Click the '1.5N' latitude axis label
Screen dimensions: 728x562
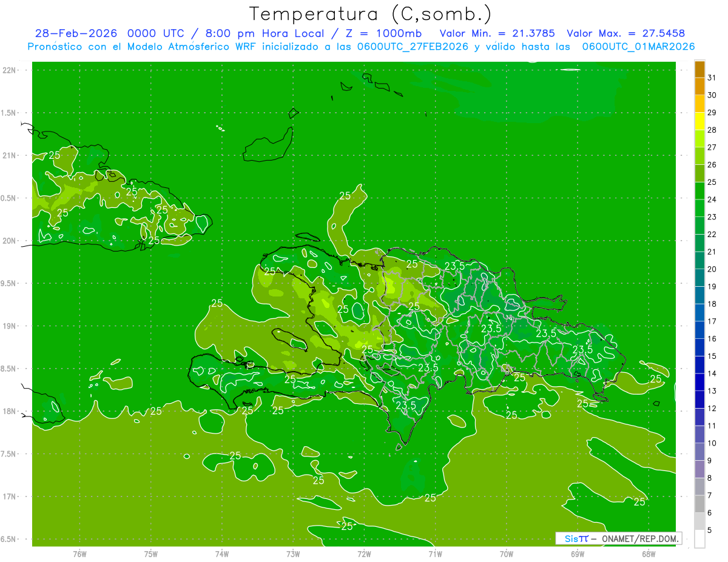[9, 113]
